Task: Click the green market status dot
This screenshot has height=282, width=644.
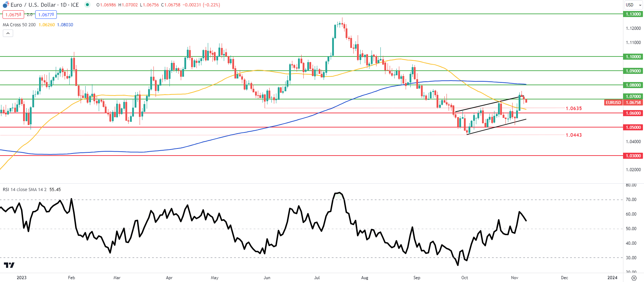Action: point(87,5)
